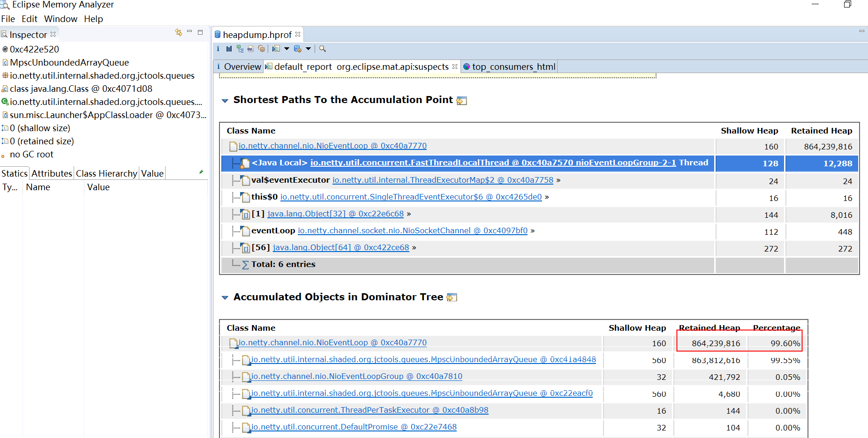The height and width of the screenshot is (438, 868).
Task: Open the OQL query studio
Action: tap(251, 49)
